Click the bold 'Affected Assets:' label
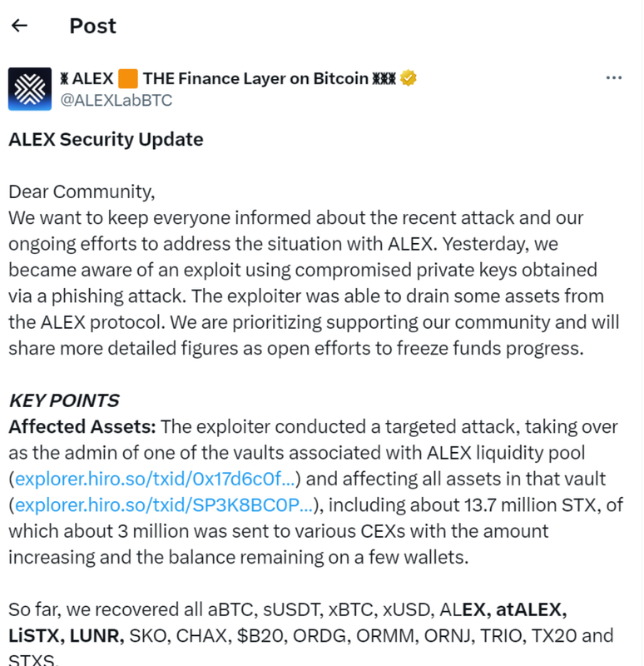Viewport: 644px width, 666px height. [x=82, y=426]
